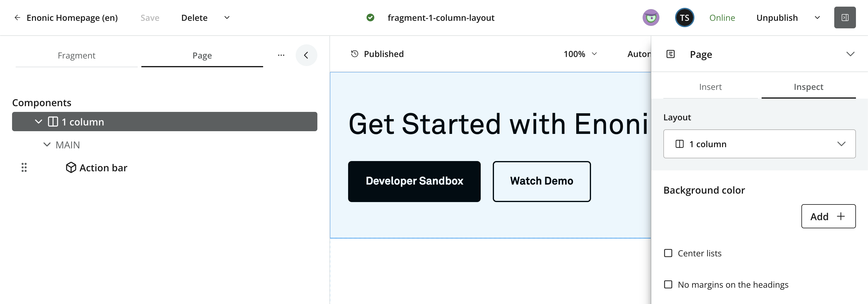Click the Watch Demo button in preview
Screen dimensions: 868x304
542,182
